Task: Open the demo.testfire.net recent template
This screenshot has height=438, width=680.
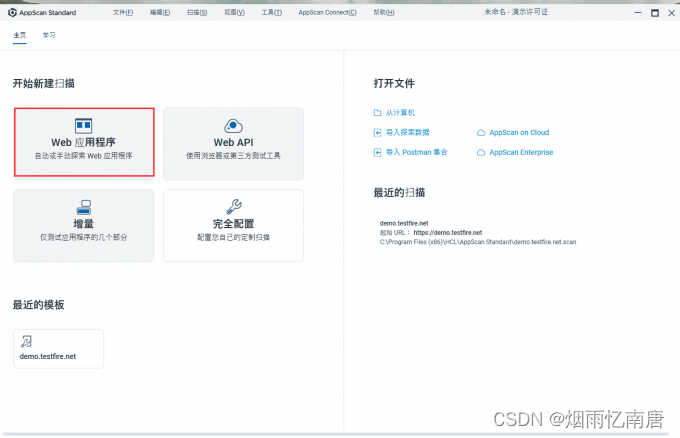Action: (59, 349)
